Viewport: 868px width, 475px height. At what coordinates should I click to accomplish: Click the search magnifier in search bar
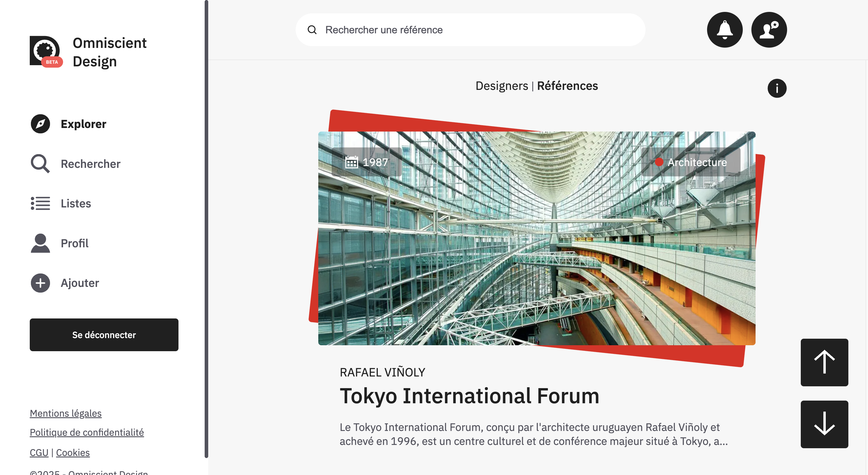[x=312, y=30]
